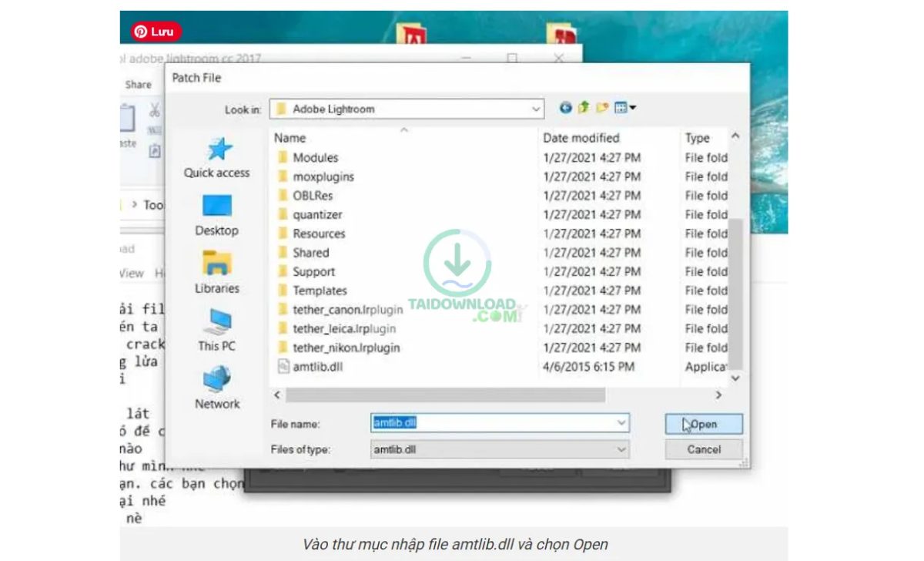
Task: Sort files by the Name column
Action: [x=289, y=138]
